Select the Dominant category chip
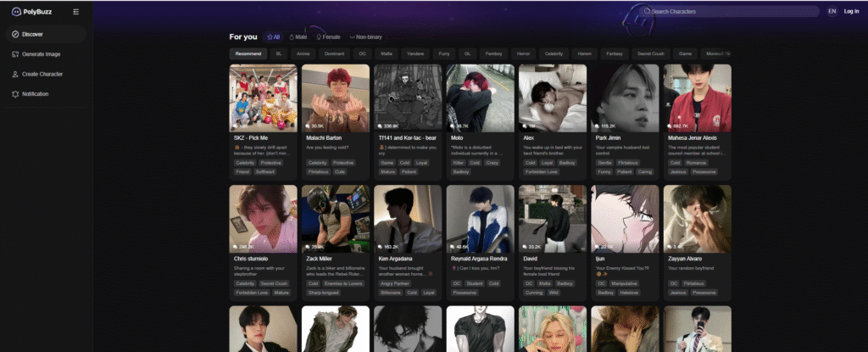The width and height of the screenshot is (868, 352). tap(334, 53)
